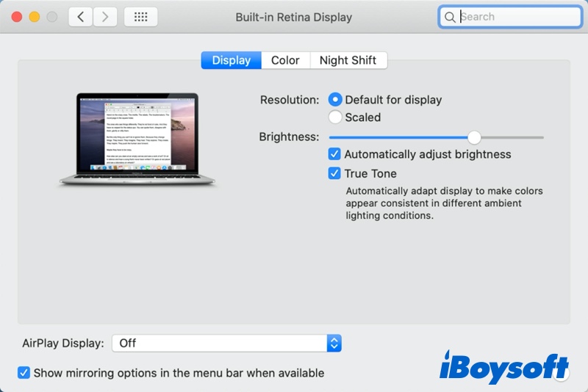588x392 pixels.
Task: Select the Default for display resolution
Action: [x=335, y=99]
